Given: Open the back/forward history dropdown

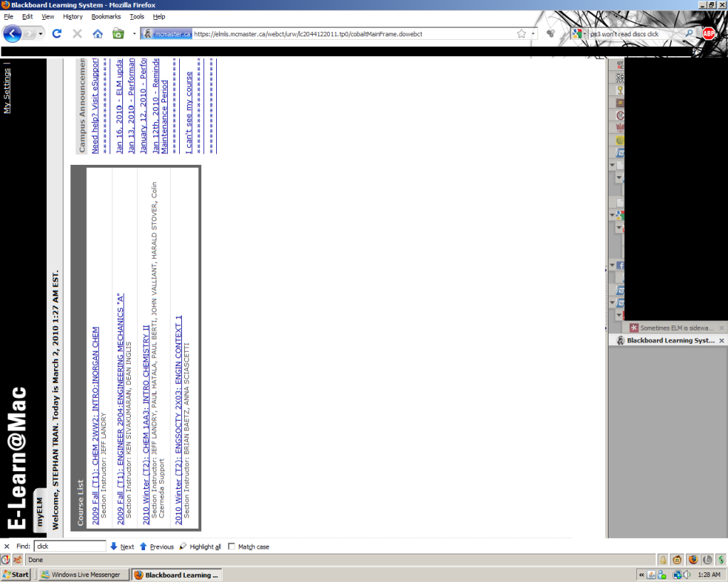Looking at the screenshot, I should tap(41, 34).
